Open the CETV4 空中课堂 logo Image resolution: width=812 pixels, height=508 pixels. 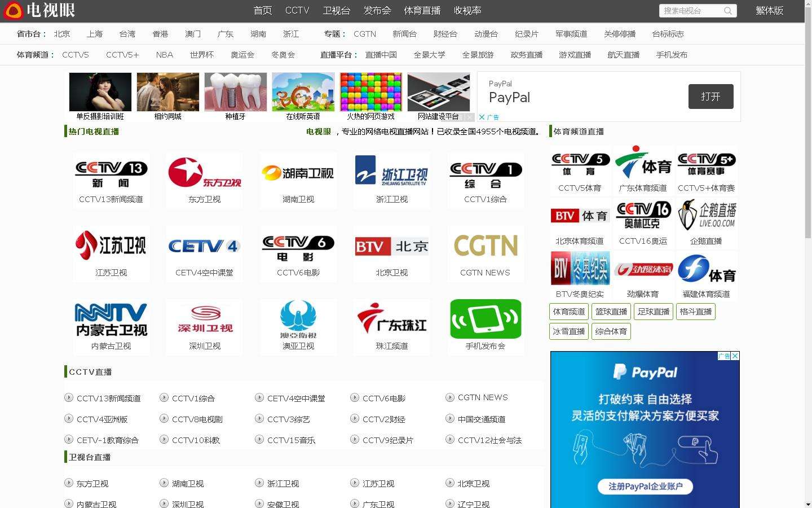pos(205,246)
